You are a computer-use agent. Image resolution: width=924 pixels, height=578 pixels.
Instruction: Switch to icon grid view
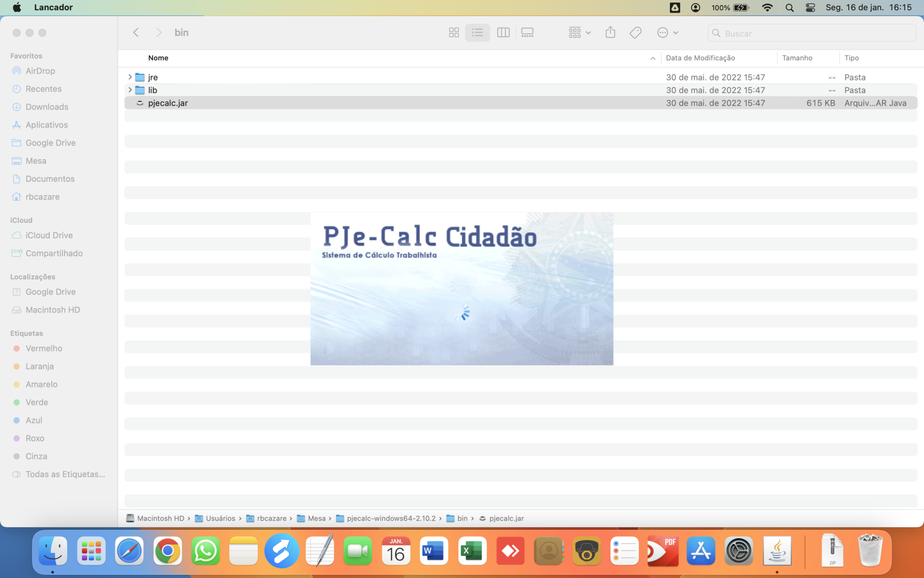click(454, 33)
